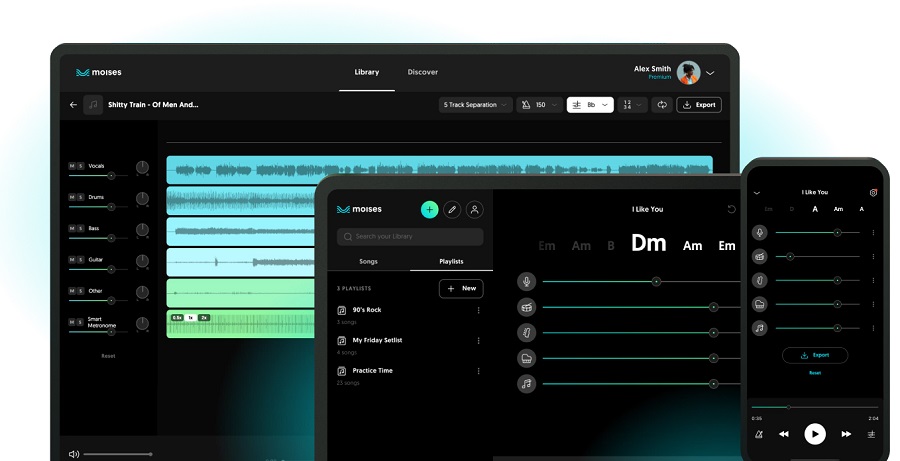Open the Bb key pitch dropdown
900x461 pixels.
[x=590, y=105]
